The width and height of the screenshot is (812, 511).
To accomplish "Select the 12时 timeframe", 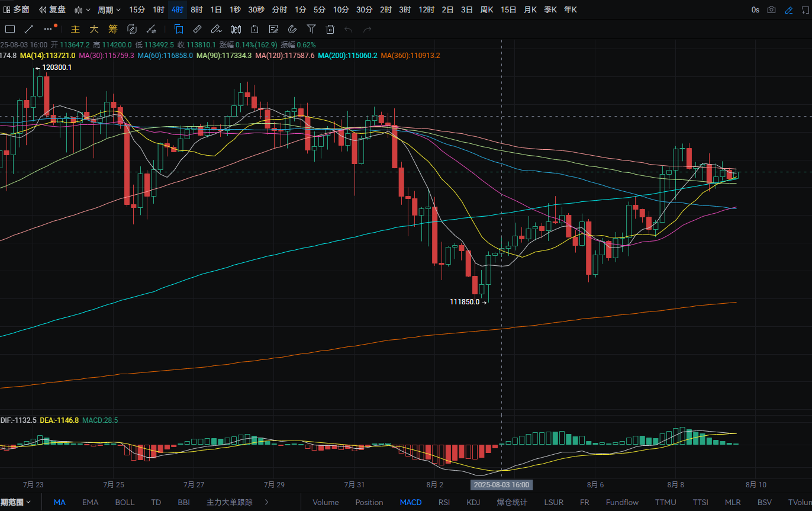I will tap(426, 9).
